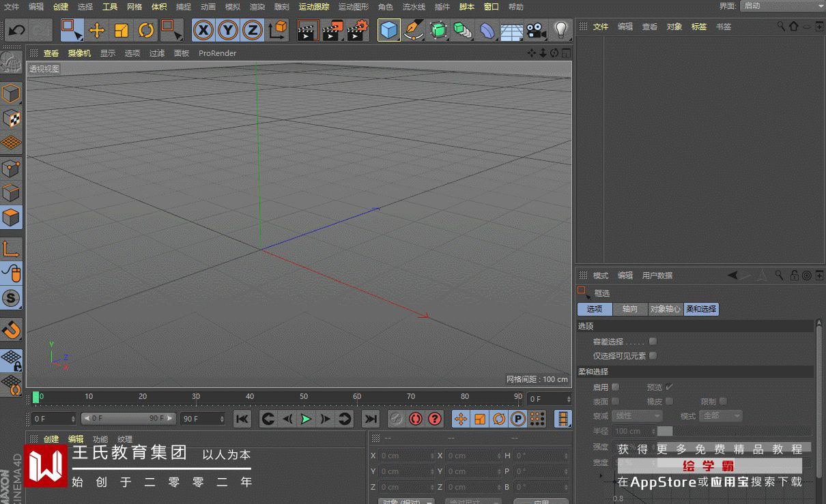Select edges mode cube icon
This screenshot has height=504, width=826.
click(x=12, y=192)
